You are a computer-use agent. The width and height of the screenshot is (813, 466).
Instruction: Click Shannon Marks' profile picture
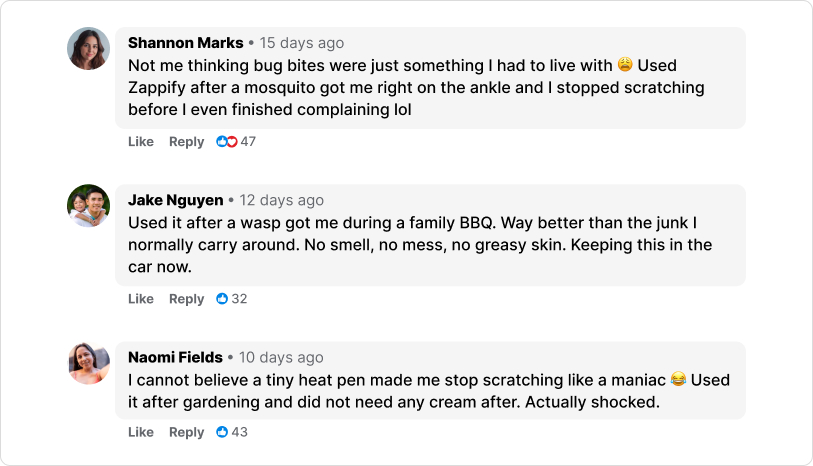click(89, 49)
